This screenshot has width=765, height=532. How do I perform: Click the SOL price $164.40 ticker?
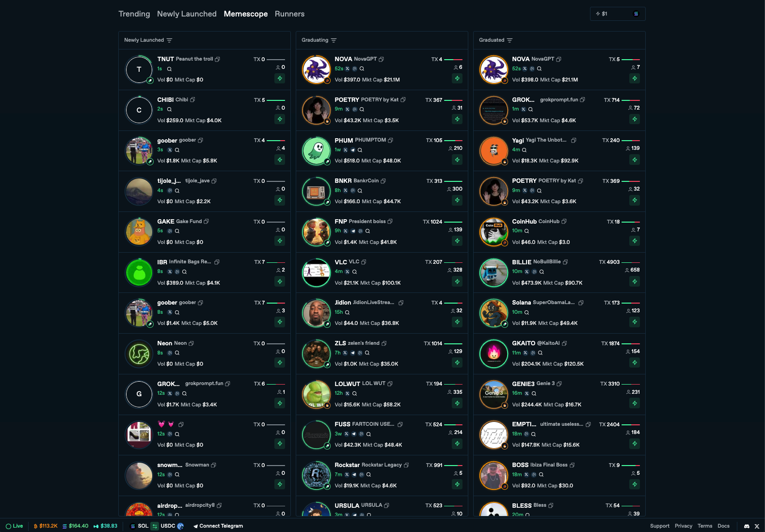tap(75, 526)
